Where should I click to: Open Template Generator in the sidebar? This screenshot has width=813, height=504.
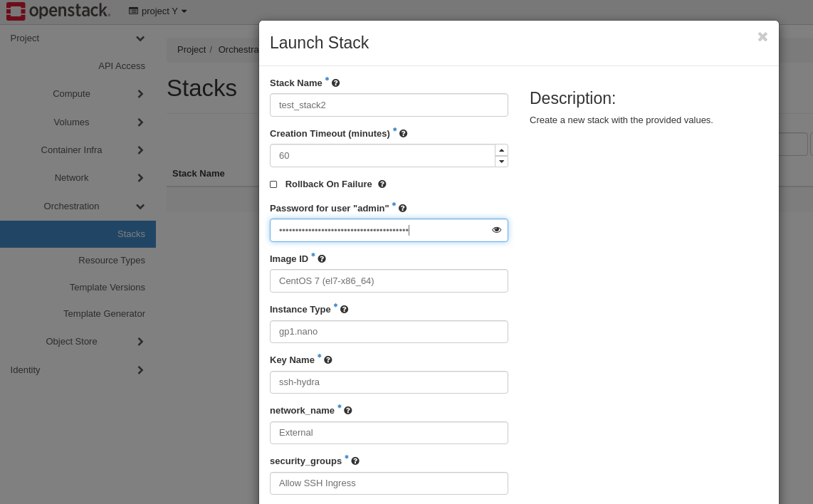click(104, 314)
